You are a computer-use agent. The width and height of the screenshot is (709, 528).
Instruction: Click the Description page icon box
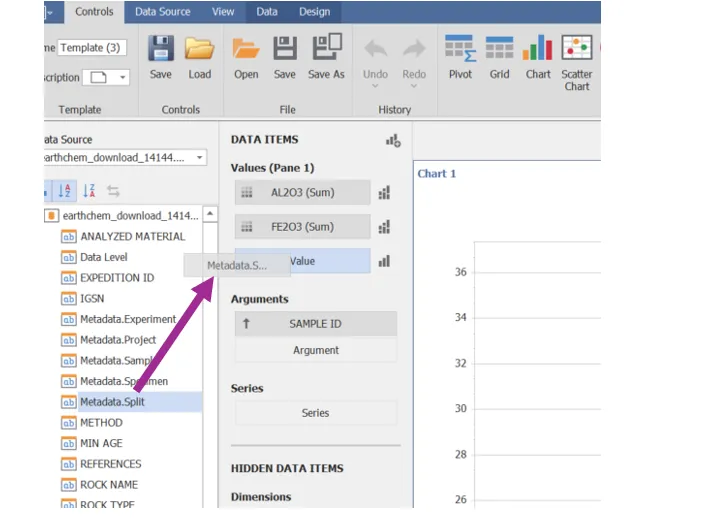pos(99,78)
